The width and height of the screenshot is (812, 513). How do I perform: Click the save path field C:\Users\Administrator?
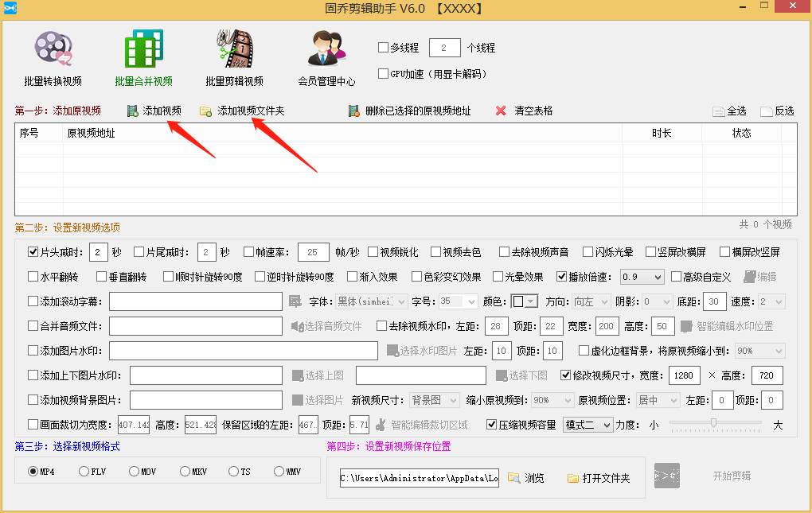pos(420,478)
